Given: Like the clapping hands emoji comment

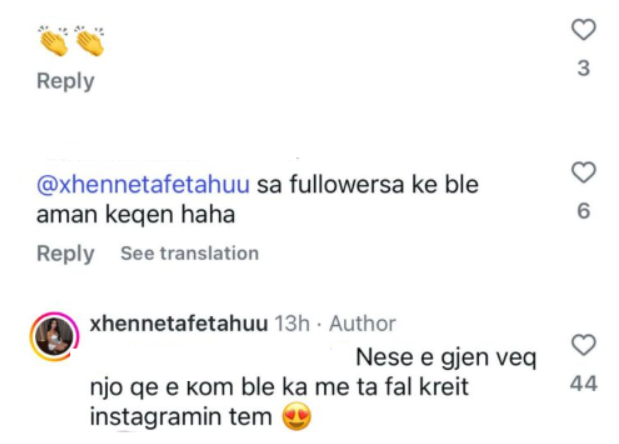Looking at the screenshot, I should click(x=584, y=32).
